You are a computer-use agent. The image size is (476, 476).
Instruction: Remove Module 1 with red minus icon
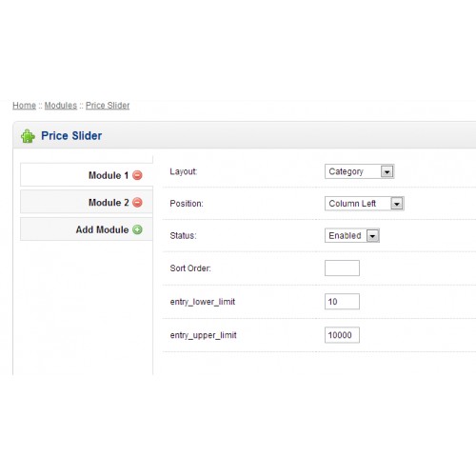point(137,175)
